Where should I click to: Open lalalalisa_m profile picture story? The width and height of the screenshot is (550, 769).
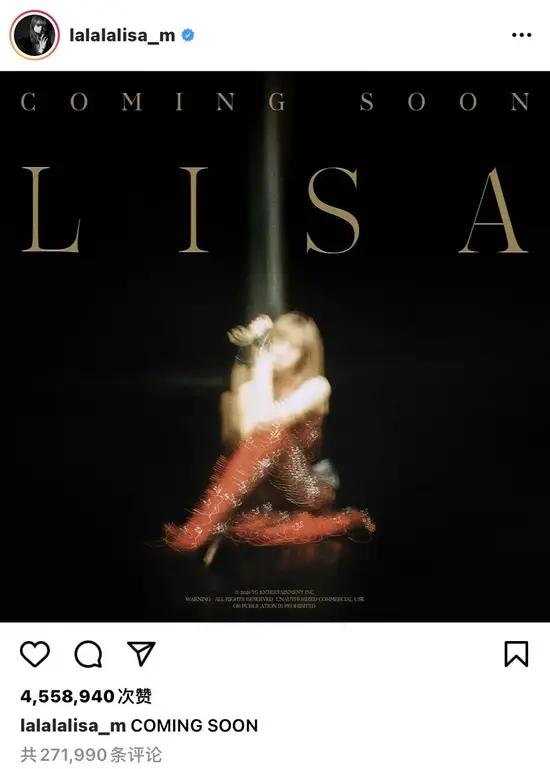coord(34,35)
